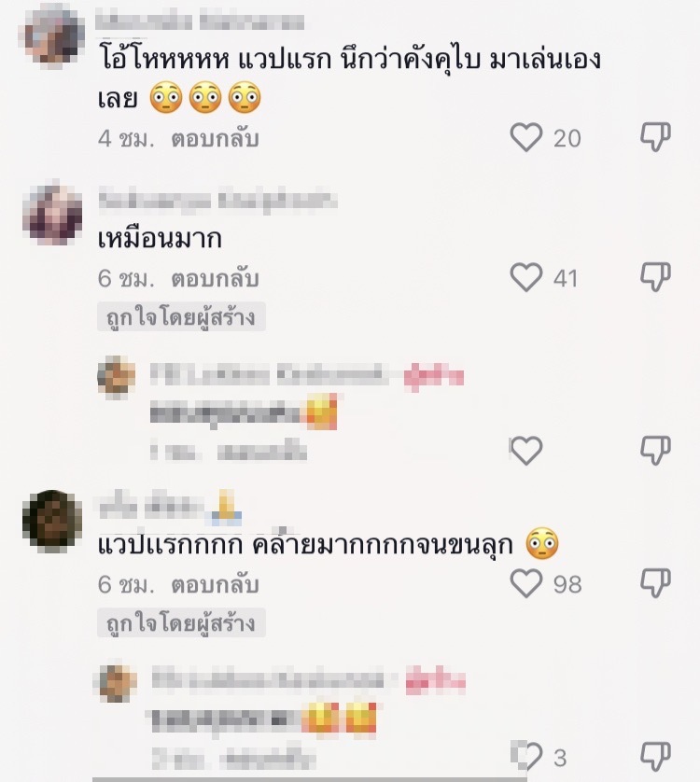700x782 pixels.
Task: Like the creator reply with 3 likes
Action: 527,757
